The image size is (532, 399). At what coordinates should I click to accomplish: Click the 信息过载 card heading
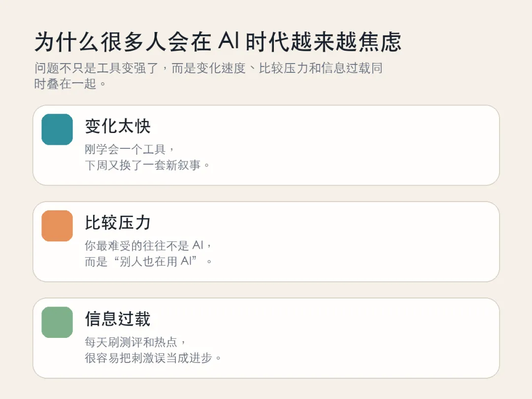[118, 319]
